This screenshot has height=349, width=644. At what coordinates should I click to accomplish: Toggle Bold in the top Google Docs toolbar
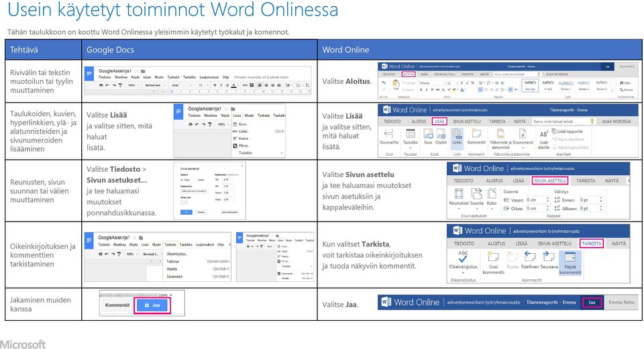point(215,85)
